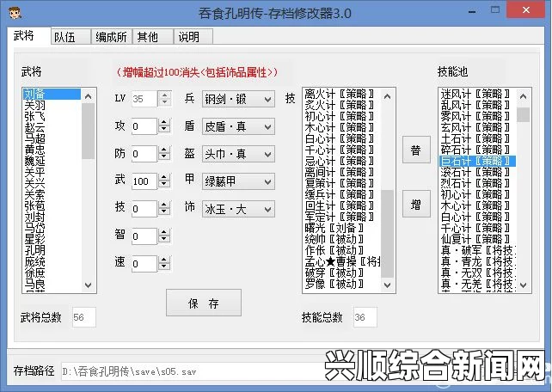This screenshot has width=552, height=392.
Task: Decrease the 速 value with down arrow
Action: (164, 267)
